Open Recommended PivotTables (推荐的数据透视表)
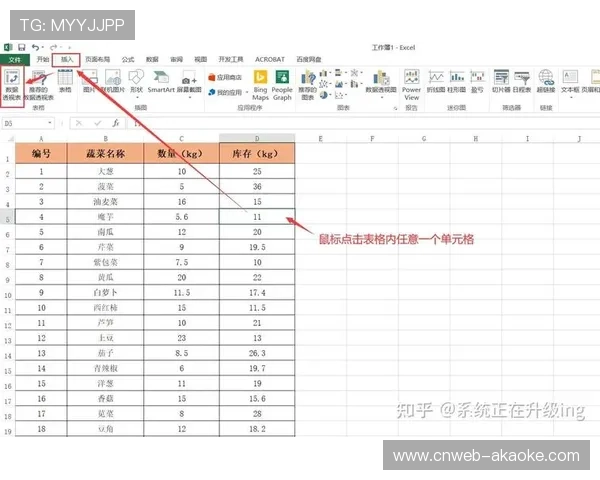Image resolution: width=600 pixels, height=480 pixels. pos(39,86)
